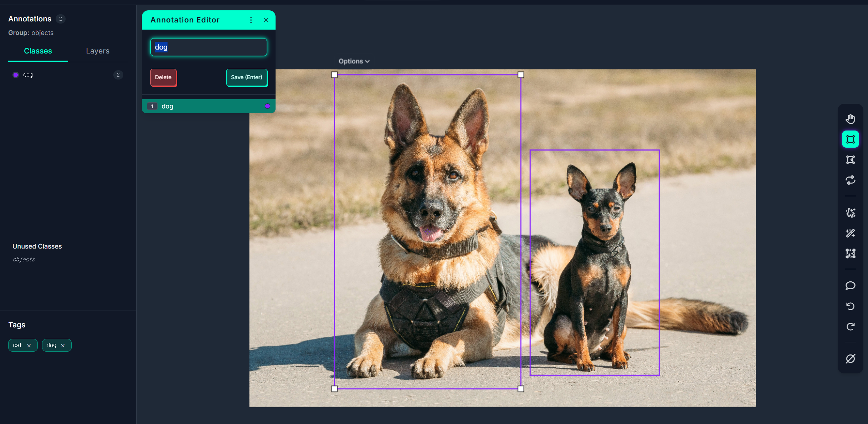868x424 pixels.
Task: Click Save (Enter) button
Action: point(246,77)
